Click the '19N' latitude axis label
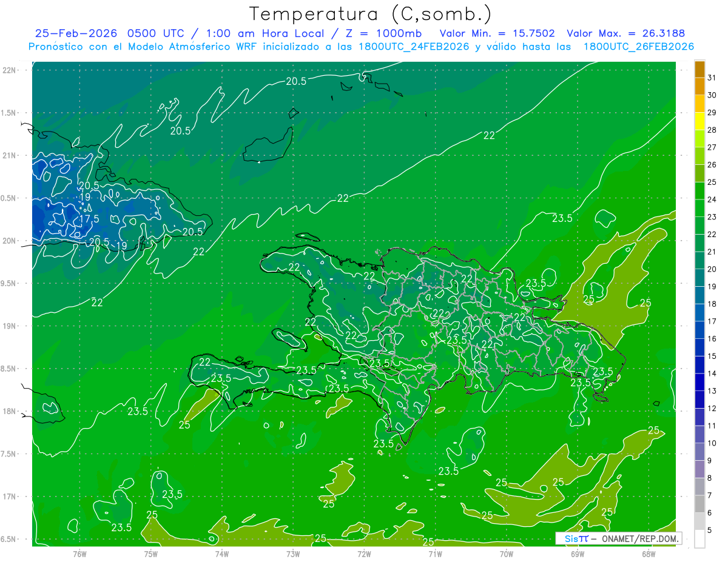The width and height of the screenshot is (728, 562). 10,326
